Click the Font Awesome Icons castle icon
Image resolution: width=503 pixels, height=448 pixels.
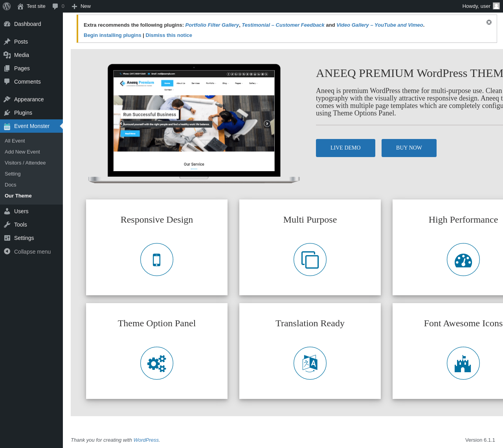pyautogui.click(x=463, y=363)
